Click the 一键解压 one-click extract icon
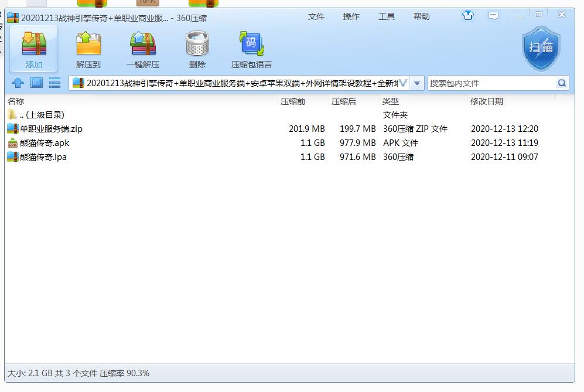 tap(142, 48)
